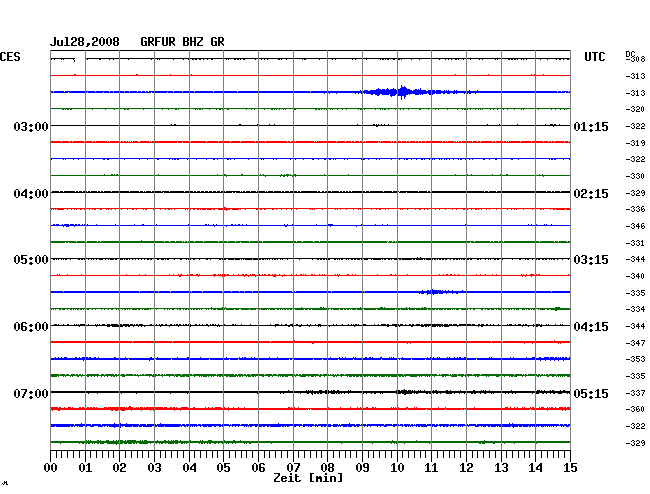The width and height of the screenshot is (650, 494).
Task: Select the 00 minute axis tick label
Action: point(51,467)
